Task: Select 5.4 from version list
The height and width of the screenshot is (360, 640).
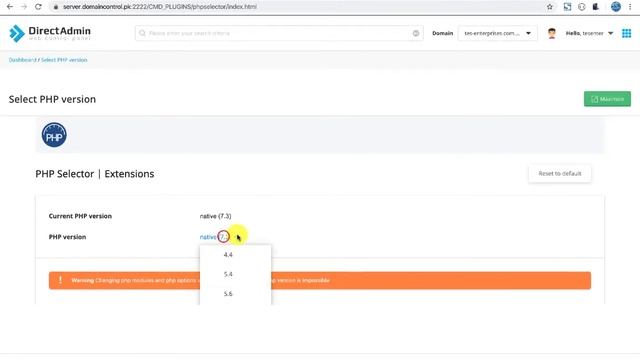Action: point(228,274)
